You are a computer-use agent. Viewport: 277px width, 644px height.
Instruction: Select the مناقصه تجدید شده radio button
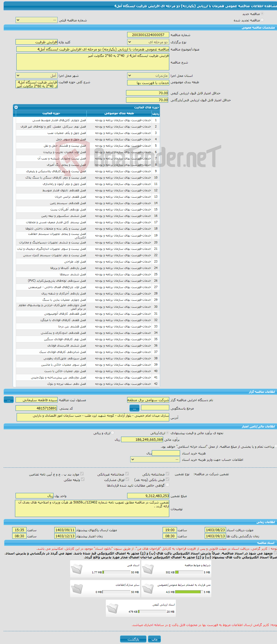tap(262, 20)
